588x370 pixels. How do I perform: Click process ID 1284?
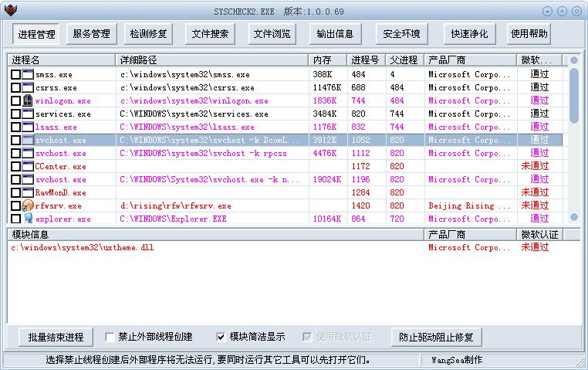click(x=361, y=192)
